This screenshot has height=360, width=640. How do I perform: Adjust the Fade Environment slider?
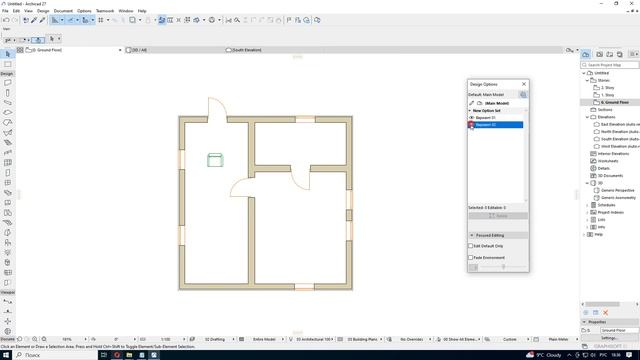(x=503, y=267)
